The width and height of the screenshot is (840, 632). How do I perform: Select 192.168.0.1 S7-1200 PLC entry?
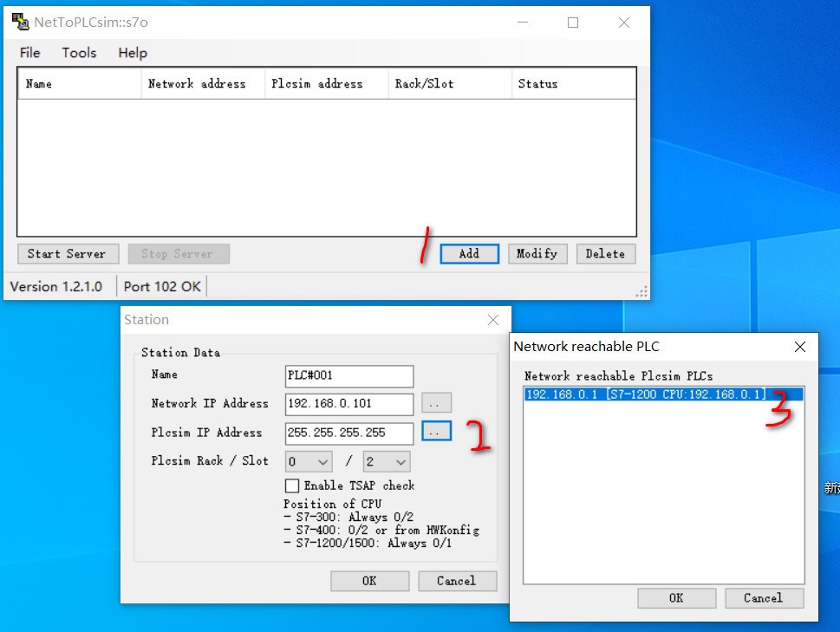[x=645, y=394]
